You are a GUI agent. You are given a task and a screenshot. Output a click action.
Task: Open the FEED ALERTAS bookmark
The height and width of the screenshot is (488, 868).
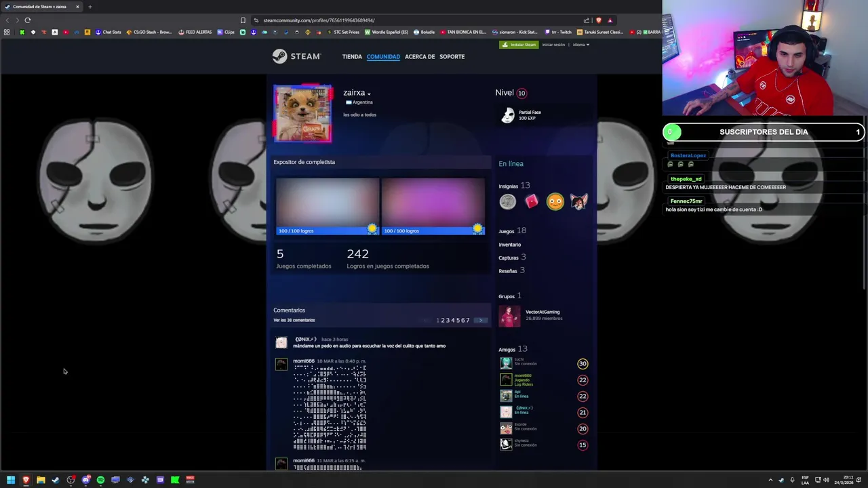tap(195, 32)
